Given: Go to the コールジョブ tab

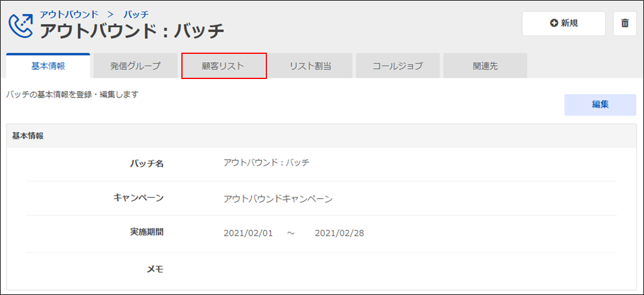Looking at the screenshot, I should [x=397, y=66].
